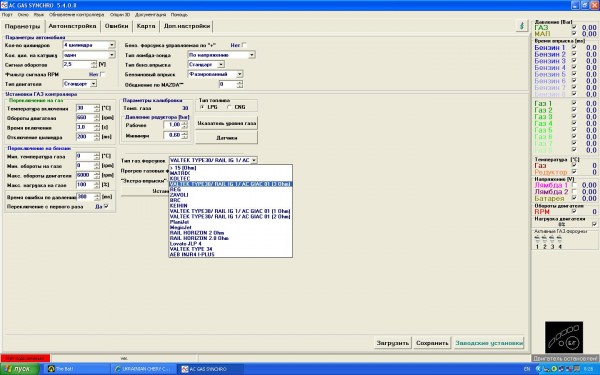Toggle the RPM checkbox in side panel
This screenshot has height=375, width=600.
coord(574,211)
